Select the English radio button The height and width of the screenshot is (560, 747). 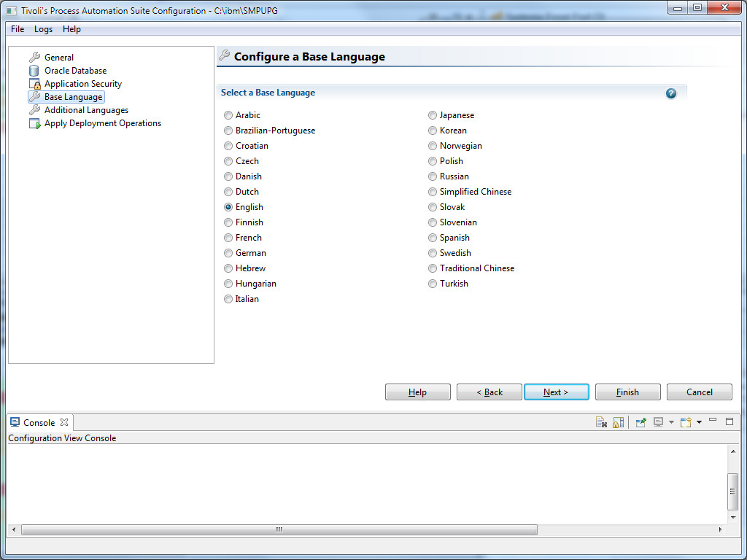[228, 207]
